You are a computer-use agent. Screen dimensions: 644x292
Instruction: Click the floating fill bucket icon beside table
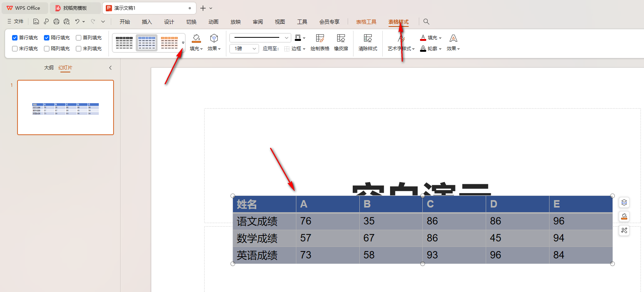coord(624,216)
